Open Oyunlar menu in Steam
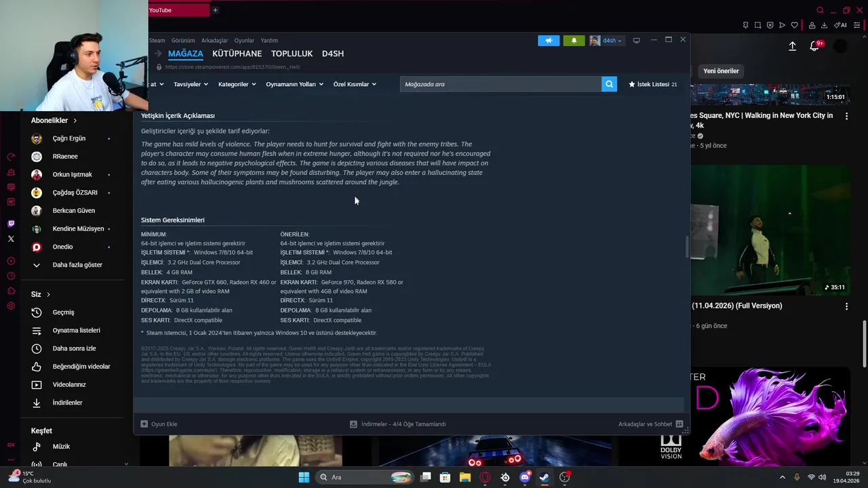This screenshot has height=488, width=868. (244, 41)
